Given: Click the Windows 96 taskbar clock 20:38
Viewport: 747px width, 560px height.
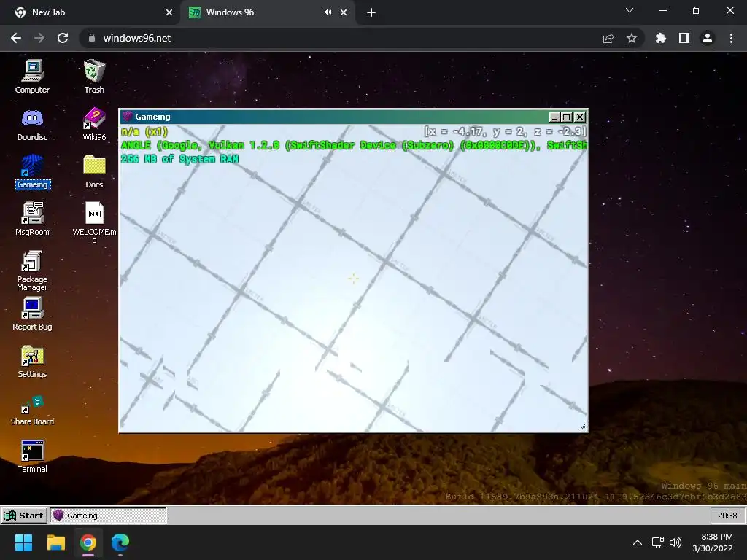Looking at the screenshot, I should pos(727,516).
